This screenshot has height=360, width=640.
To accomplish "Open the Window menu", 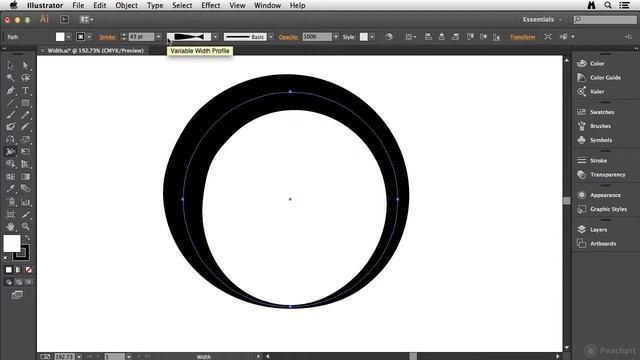I will 267,5.
